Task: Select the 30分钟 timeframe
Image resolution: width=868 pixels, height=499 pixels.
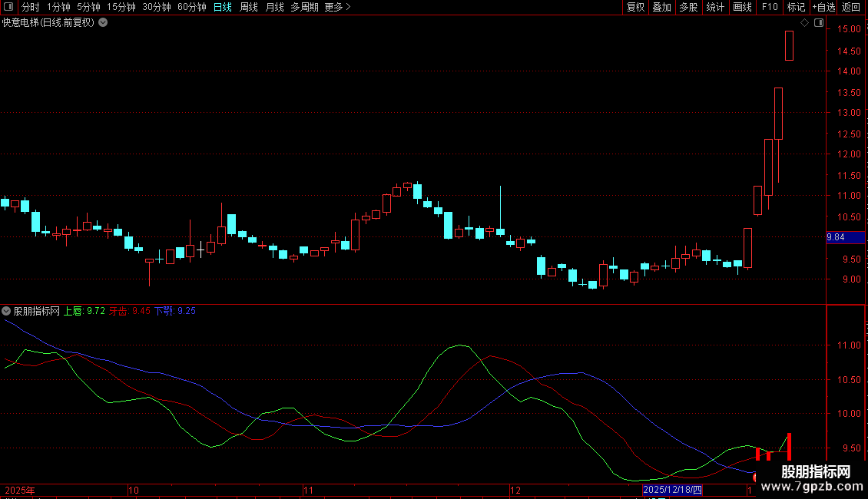Action: pos(156,7)
